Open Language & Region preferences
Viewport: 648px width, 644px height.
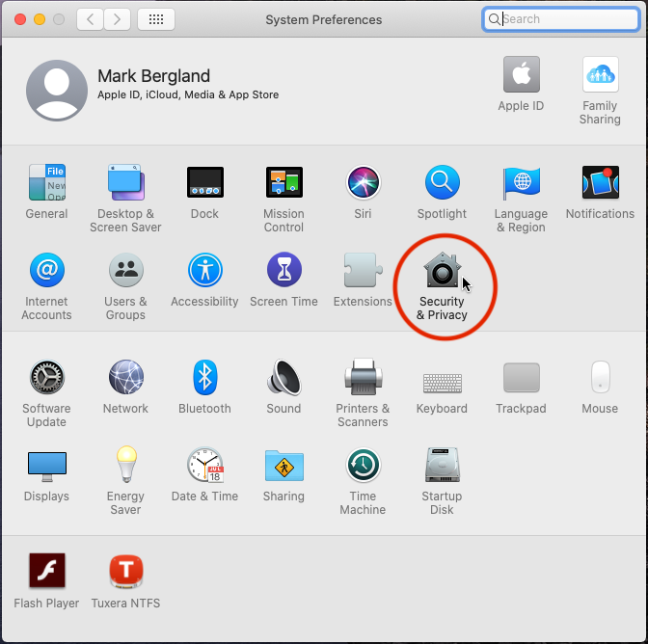tap(521, 182)
